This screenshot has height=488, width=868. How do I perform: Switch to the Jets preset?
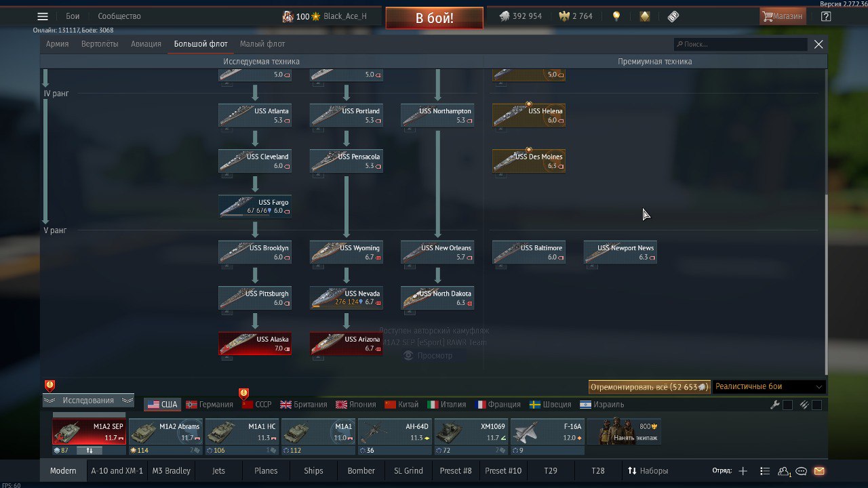point(218,470)
